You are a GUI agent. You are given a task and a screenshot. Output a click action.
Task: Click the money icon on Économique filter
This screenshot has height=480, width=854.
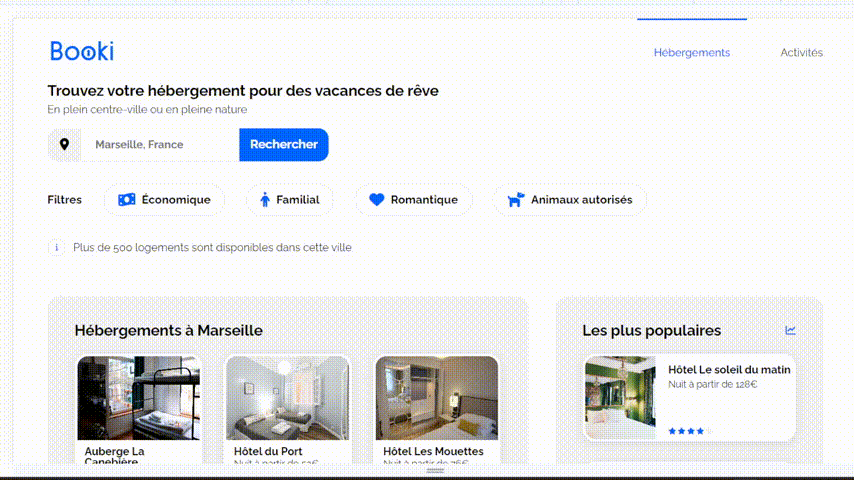(x=127, y=200)
